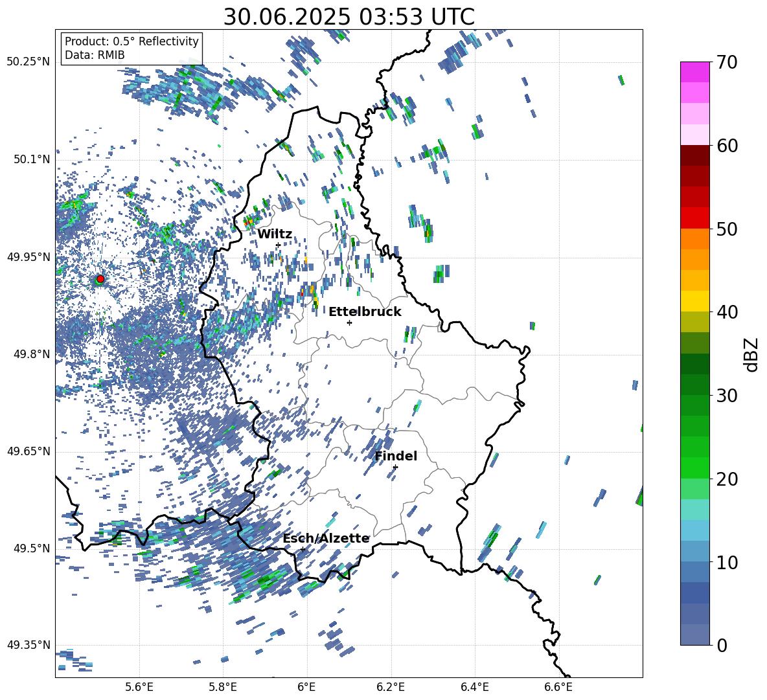This screenshot has height=700, width=767.
Task: Click the 6.6°E longitude label
Action: (558, 687)
